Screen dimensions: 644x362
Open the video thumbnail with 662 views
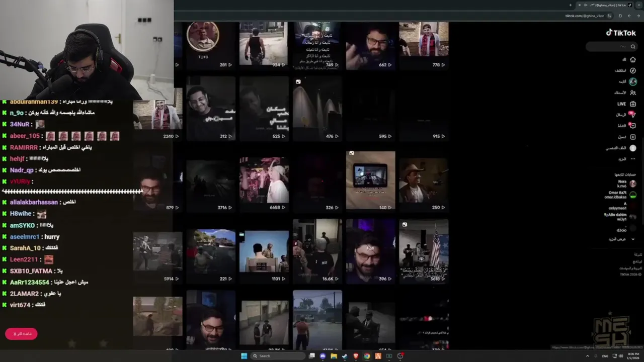(370, 45)
